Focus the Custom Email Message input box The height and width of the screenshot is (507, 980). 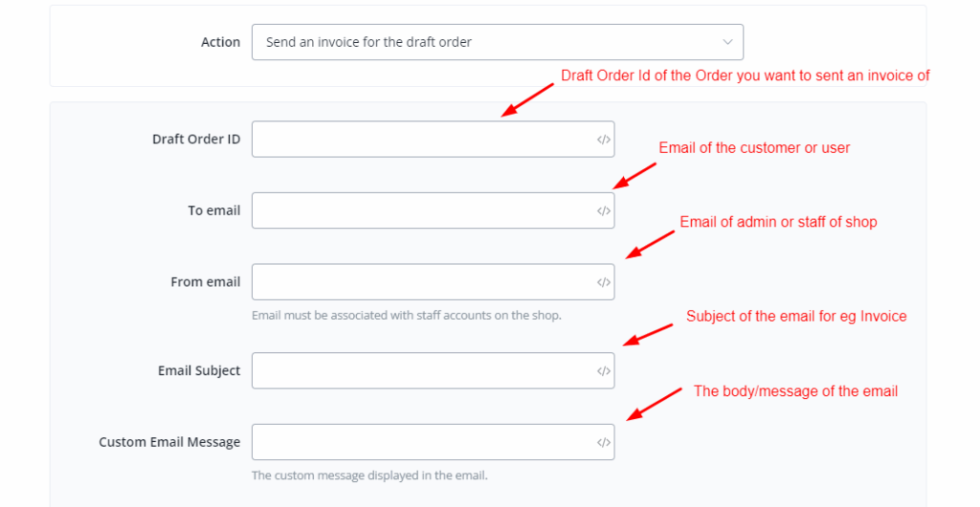tap(421, 443)
